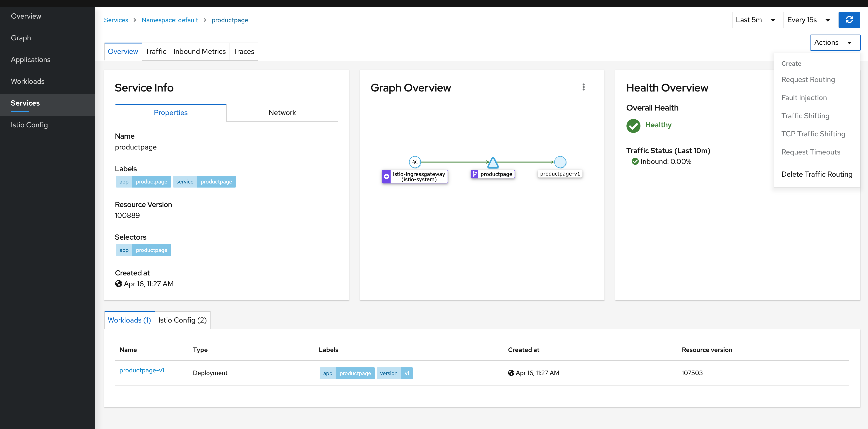Go to Overview in the sidebar
The image size is (868, 429).
pyautogui.click(x=48, y=16)
